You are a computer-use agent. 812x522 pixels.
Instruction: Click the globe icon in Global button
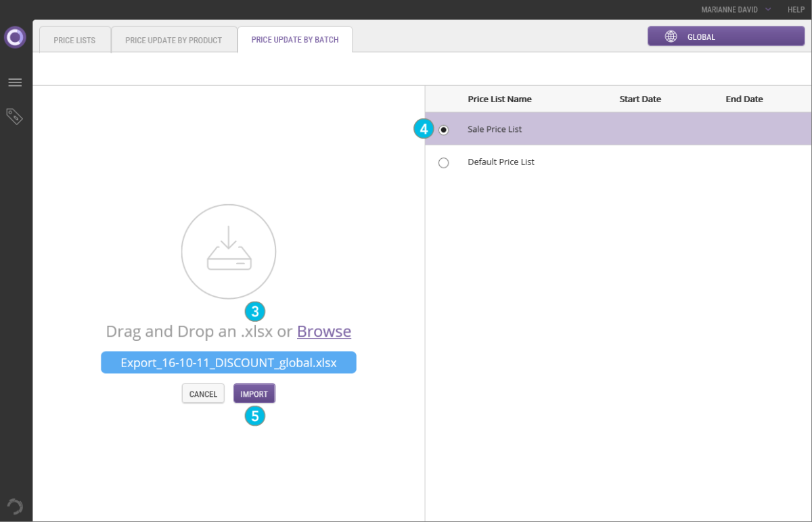point(671,37)
